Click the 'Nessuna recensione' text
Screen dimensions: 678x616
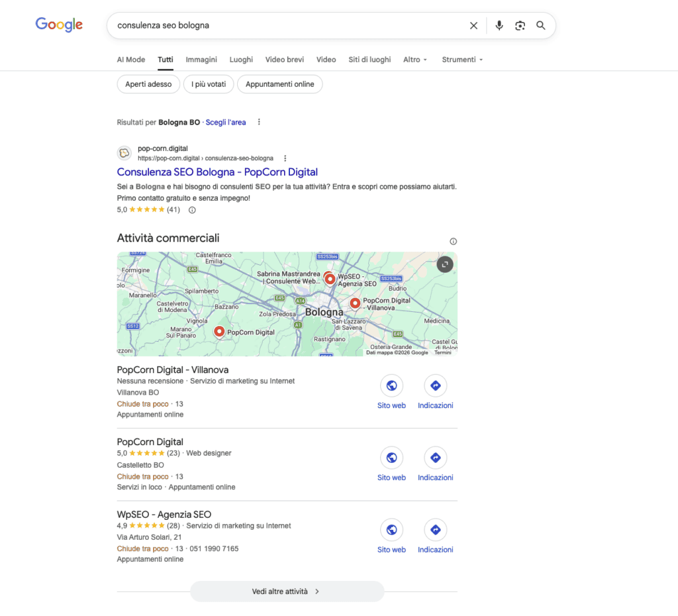pyautogui.click(x=150, y=381)
